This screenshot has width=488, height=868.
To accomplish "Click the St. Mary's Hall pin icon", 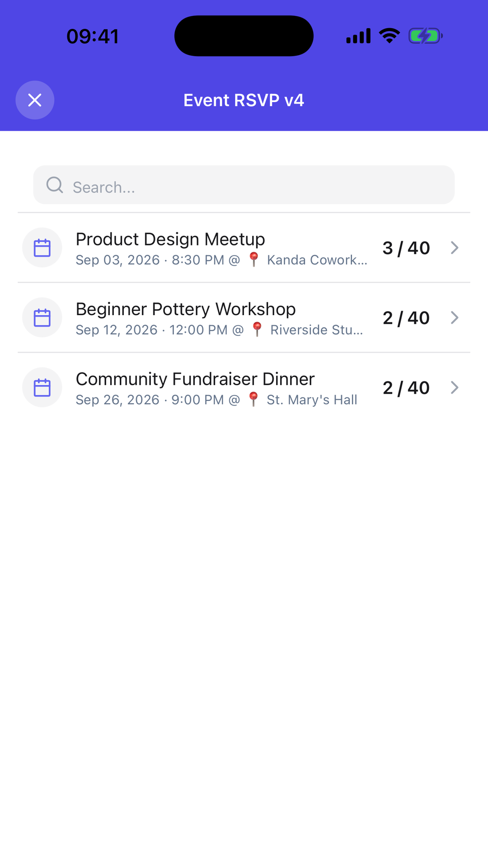I will click(254, 400).
